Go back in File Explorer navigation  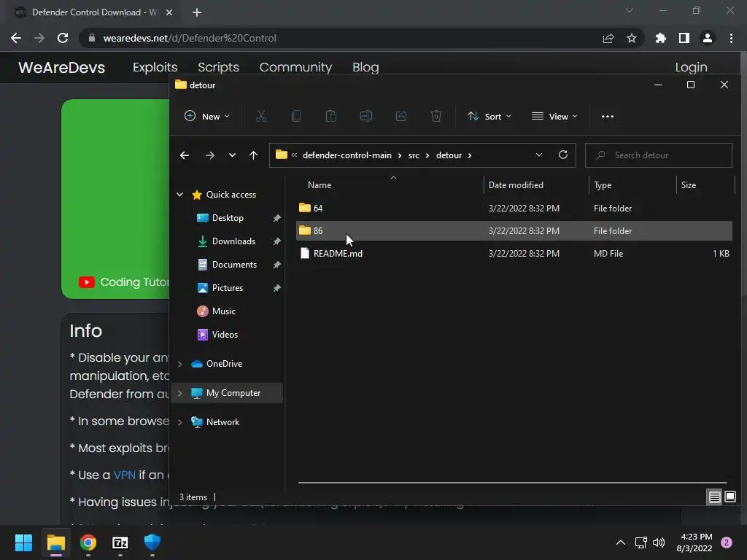click(x=185, y=155)
